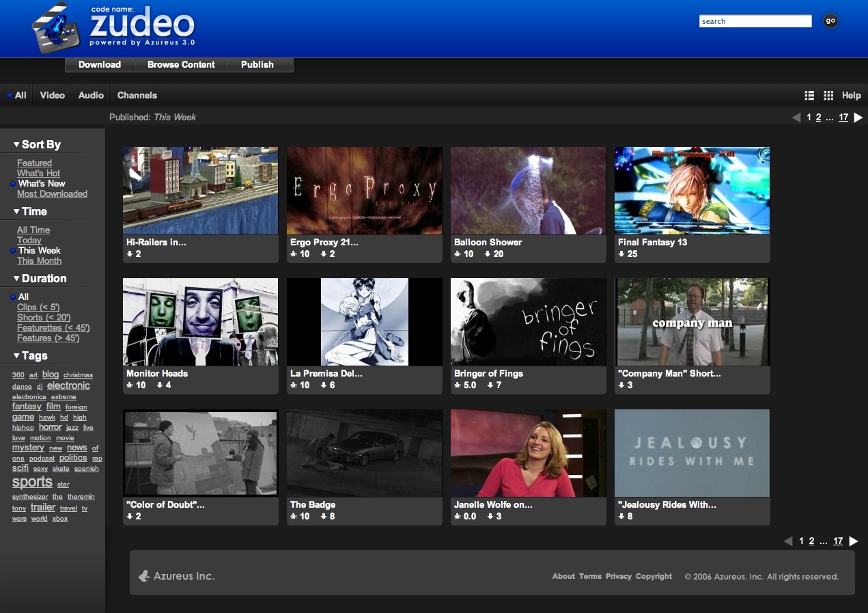
Task: Go to next page arrow at top
Action: pos(858,118)
